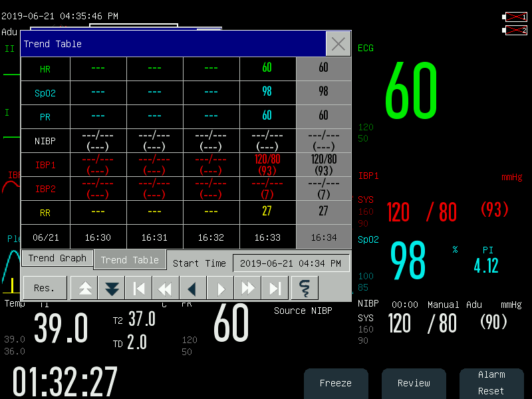Click the NIBP Manual mode label
Screen dimensions: 532x399
click(443, 305)
